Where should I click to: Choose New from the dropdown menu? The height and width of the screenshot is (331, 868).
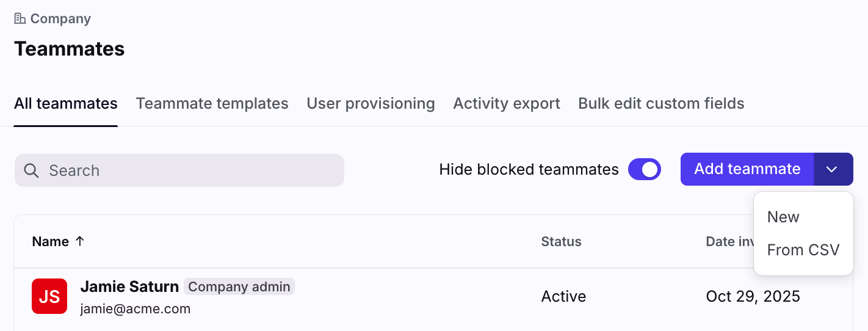[x=783, y=217]
